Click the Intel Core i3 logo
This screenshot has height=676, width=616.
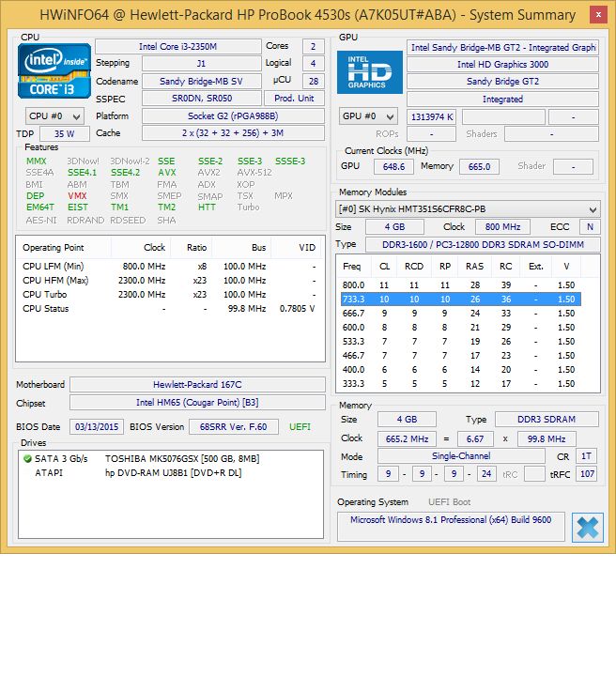pos(54,70)
